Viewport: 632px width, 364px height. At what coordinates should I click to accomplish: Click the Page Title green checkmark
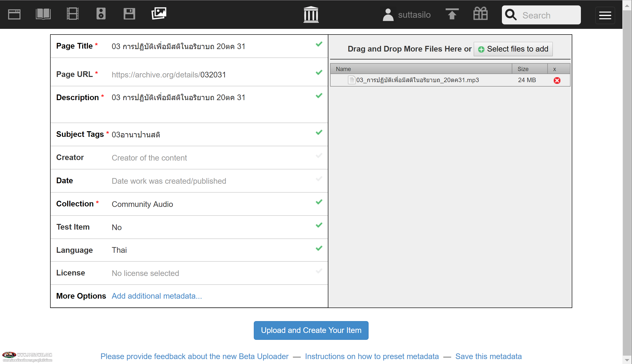pyautogui.click(x=319, y=44)
